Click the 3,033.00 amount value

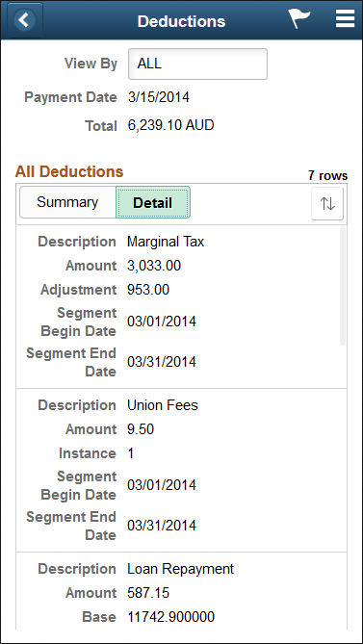(x=154, y=266)
